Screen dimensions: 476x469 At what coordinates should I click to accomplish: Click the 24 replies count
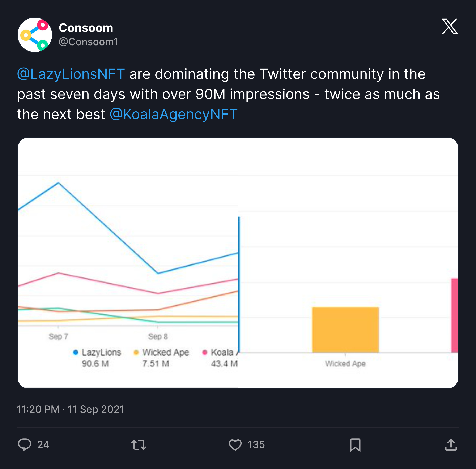[x=43, y=445]
